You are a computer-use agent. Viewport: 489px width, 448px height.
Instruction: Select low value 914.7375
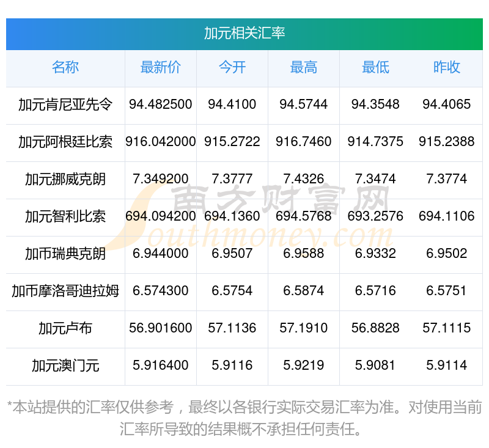coord(375,142)
